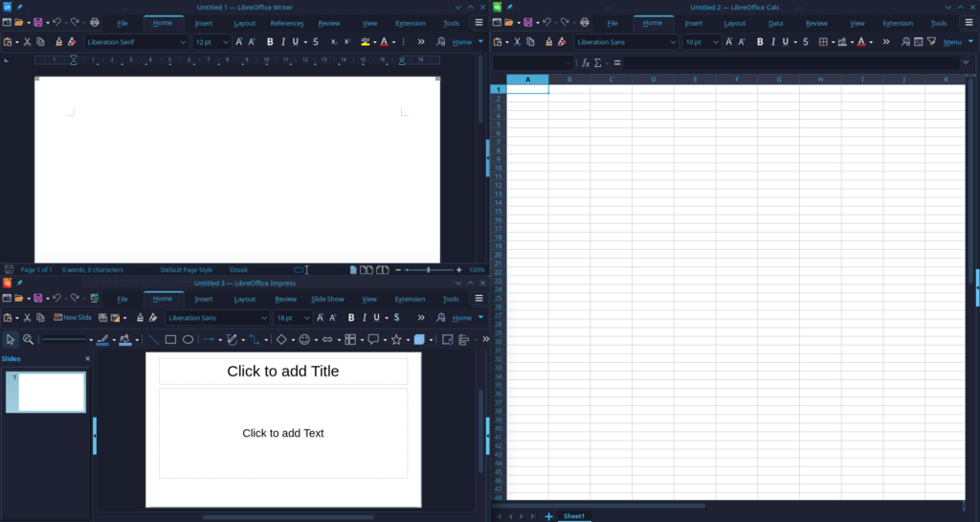Select slide 1 thumbnail in Slides panel
This screenshot has height=522, width=980.
pos(46,392)
